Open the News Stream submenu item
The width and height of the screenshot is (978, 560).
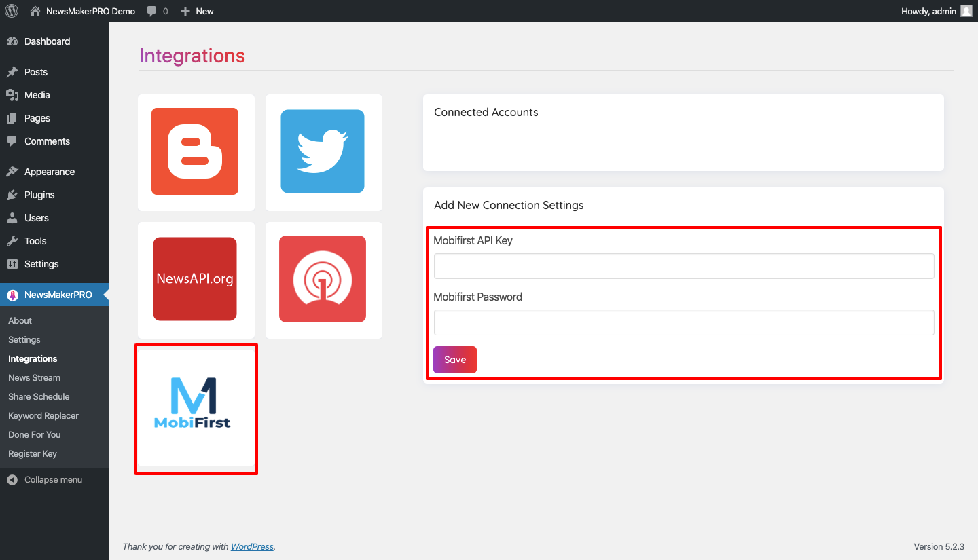point(34,377)
